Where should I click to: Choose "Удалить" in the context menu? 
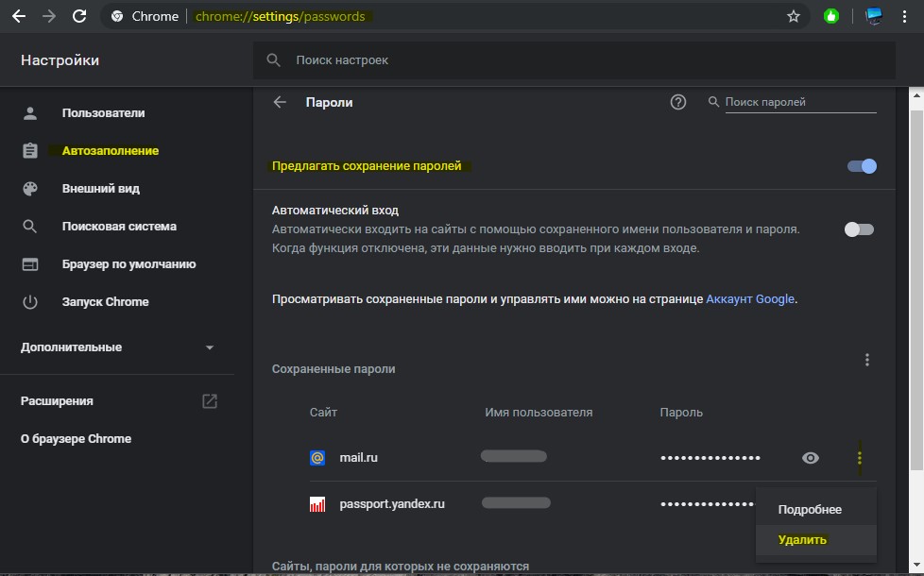point(816,540)
